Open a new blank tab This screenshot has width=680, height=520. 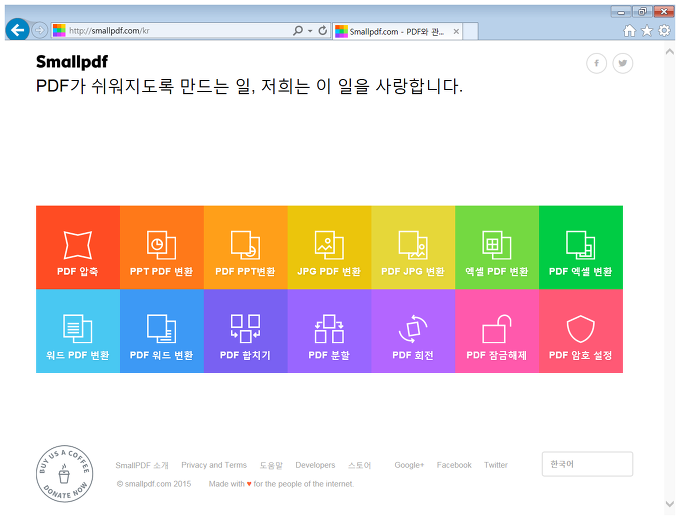pos(471,31)
